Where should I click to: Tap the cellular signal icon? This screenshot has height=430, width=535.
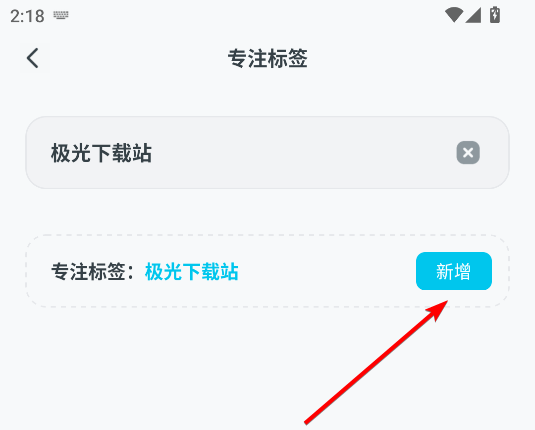[x=473, y=15]
